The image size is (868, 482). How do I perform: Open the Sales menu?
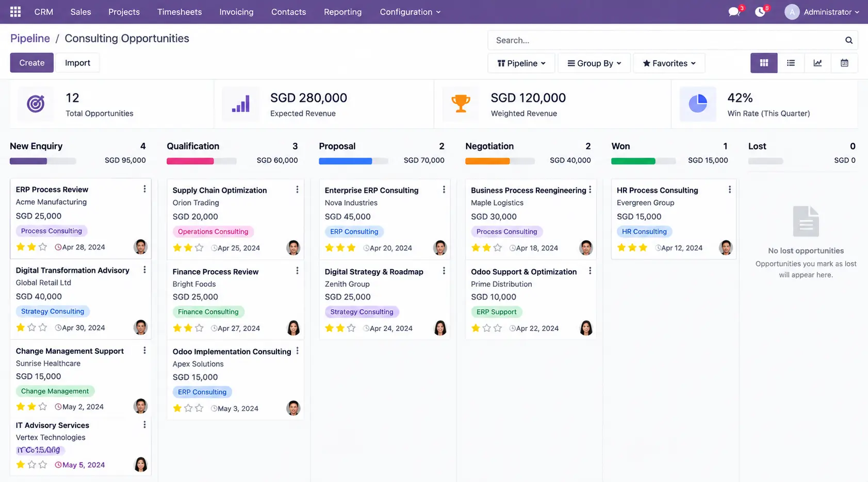click(80, 12)
